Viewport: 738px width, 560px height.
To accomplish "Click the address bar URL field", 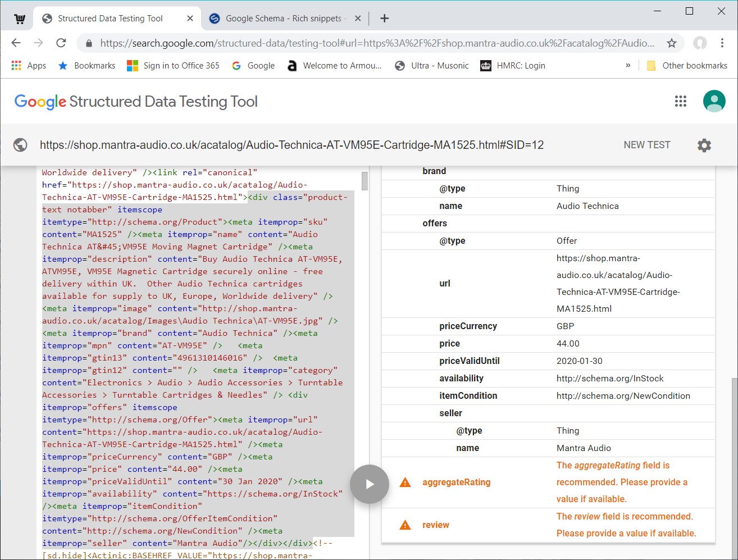I will click(x=376, y=43).
